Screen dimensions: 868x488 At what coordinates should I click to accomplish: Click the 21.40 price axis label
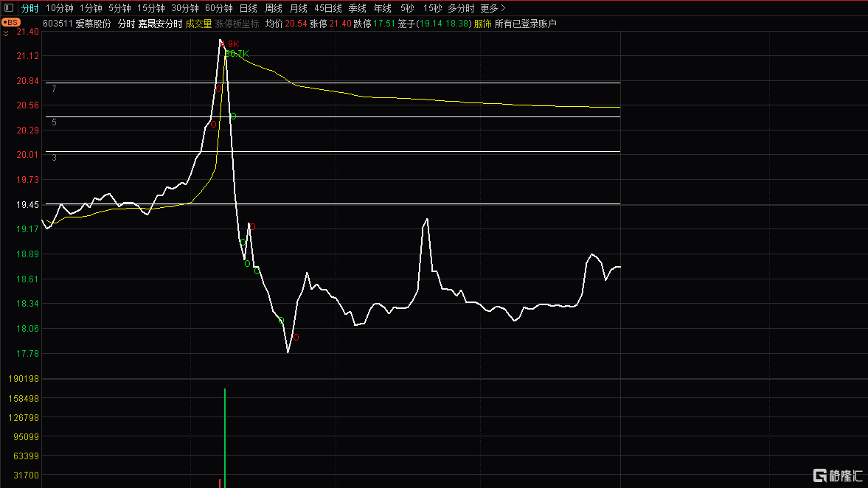(x=28, y=32)
